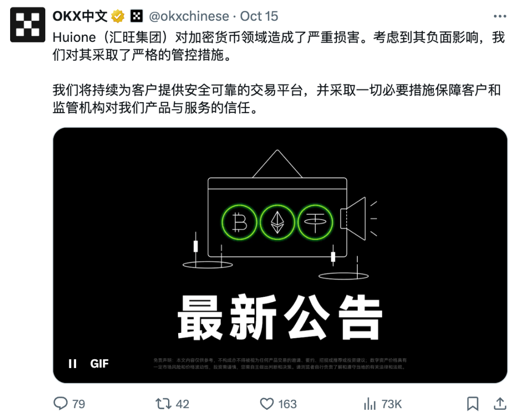Click the gold verified badge
The width and height of the screenshot is (520, 420).
click(x=118, y=16)
